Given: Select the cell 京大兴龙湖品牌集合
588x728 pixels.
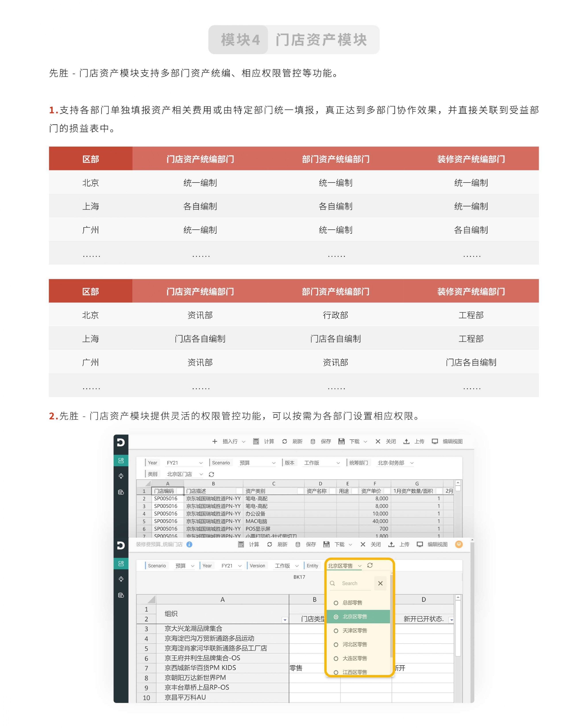Looking at the screenshot, I should 223,628.
